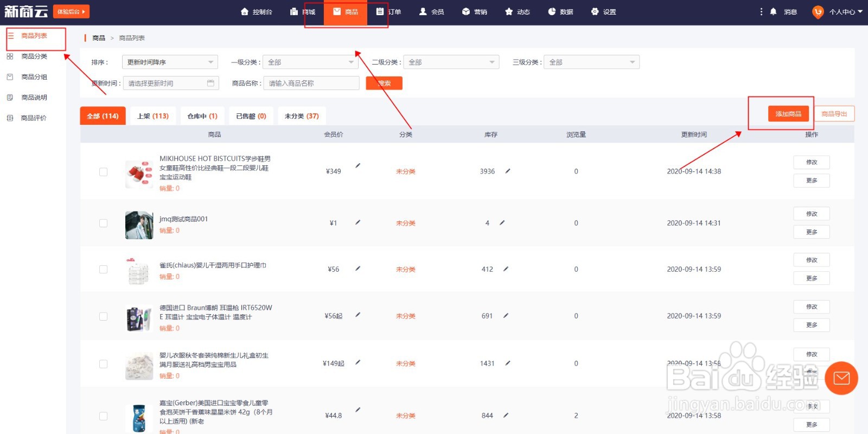
Task: Edit stock pencil next to 1431
Action: coord(508,363)
